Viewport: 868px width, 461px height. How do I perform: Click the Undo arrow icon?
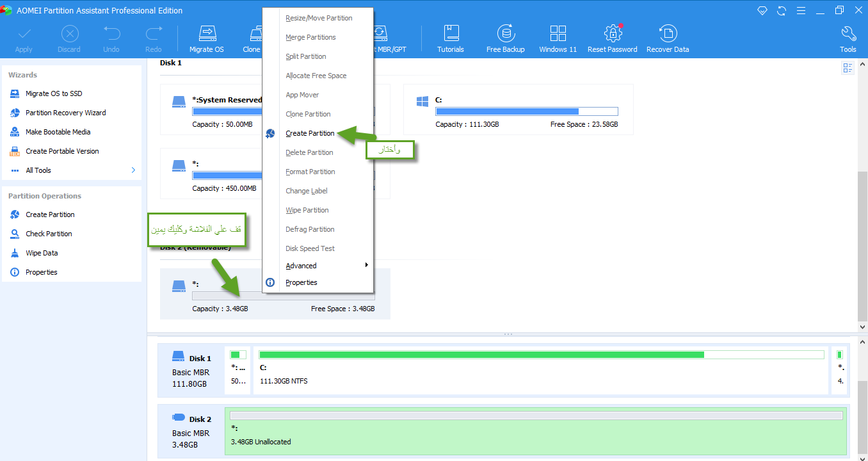coord(111,34)
